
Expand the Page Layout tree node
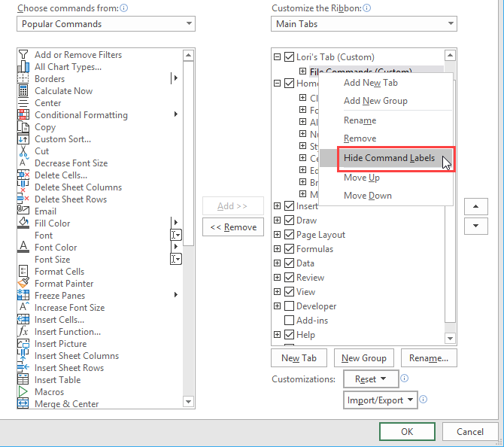(278, 235)
